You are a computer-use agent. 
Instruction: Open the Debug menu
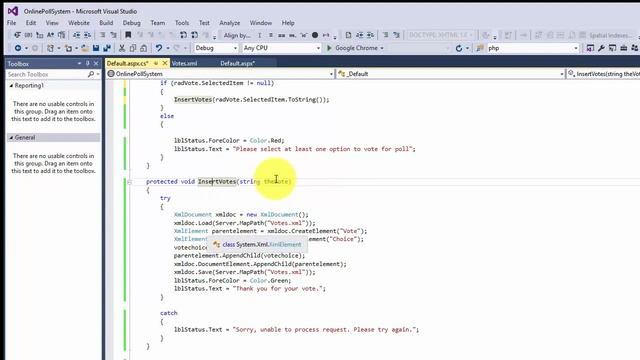pos(131,23)
